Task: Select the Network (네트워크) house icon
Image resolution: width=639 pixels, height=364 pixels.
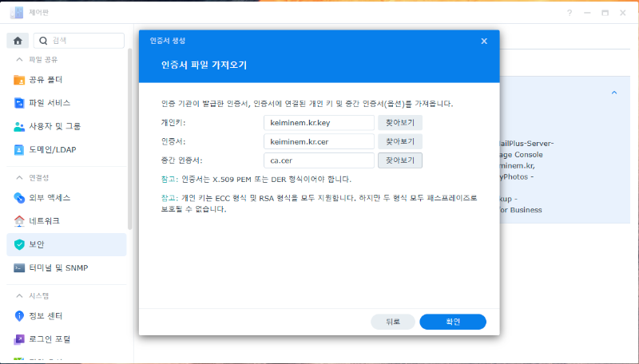Action: point(20,220)
